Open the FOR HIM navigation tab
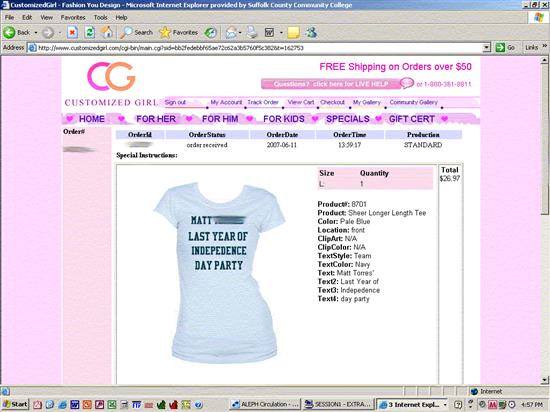 tap(220, 119)
